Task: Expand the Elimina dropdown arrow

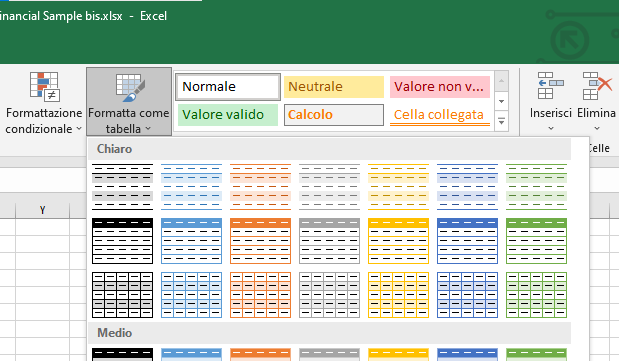Action: (597, 128)
